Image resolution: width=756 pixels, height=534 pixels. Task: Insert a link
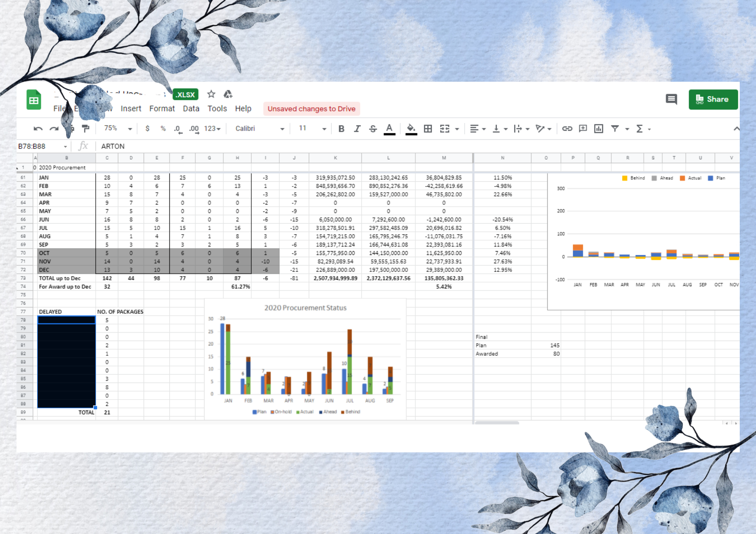coord(567,128)
